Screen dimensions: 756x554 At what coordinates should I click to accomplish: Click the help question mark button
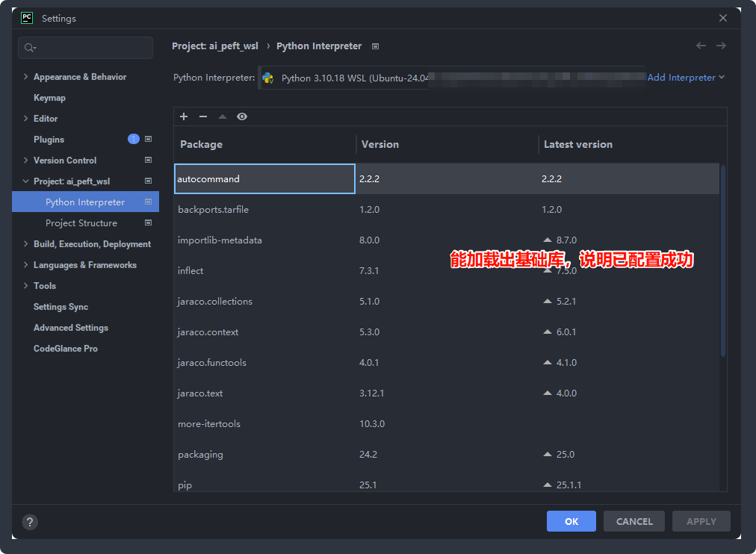[x=30, y=522]
